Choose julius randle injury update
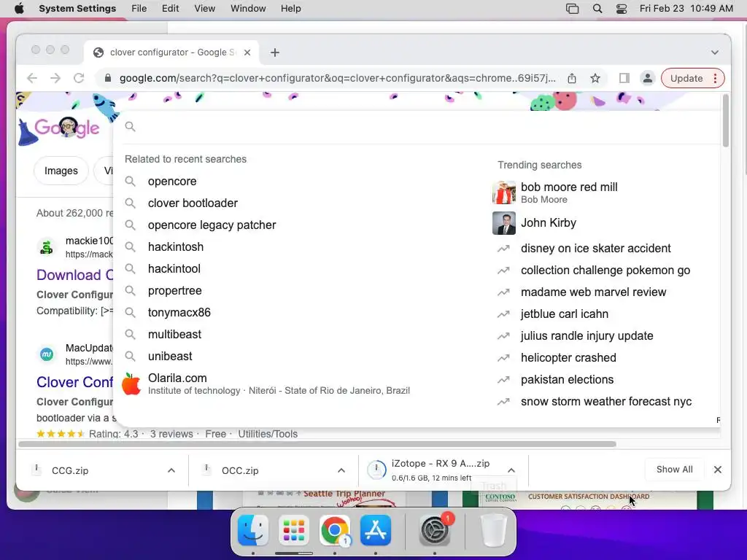 587,336
